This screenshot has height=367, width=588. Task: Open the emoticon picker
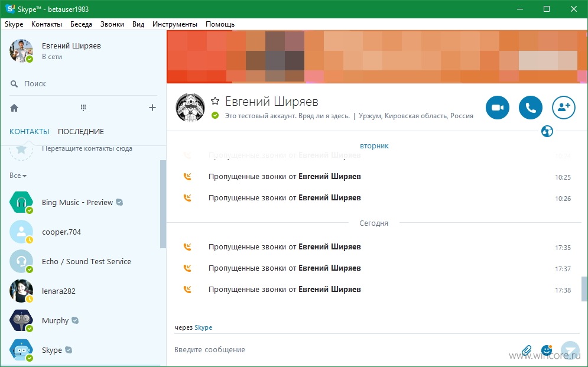pos(547,350)
